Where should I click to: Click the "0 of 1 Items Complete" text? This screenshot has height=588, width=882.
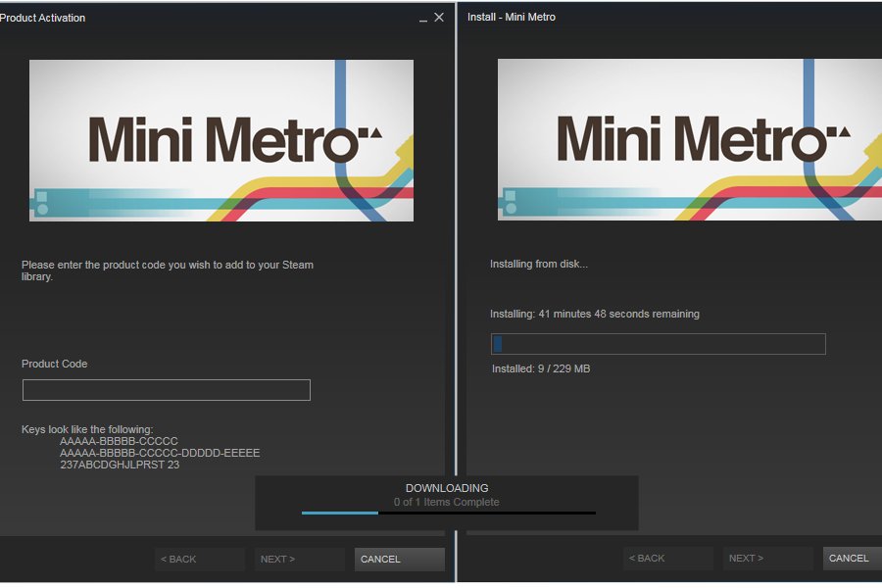pyautogui.click(x=446, y=502)
